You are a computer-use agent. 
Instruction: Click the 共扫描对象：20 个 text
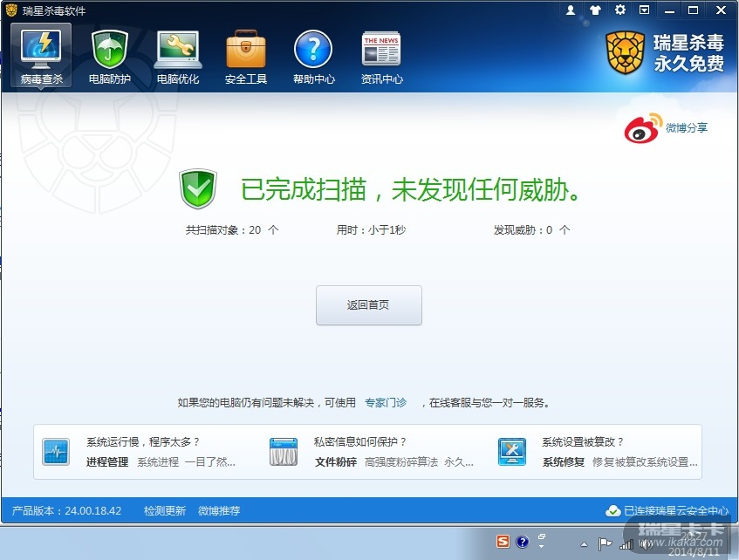point(232,229)
